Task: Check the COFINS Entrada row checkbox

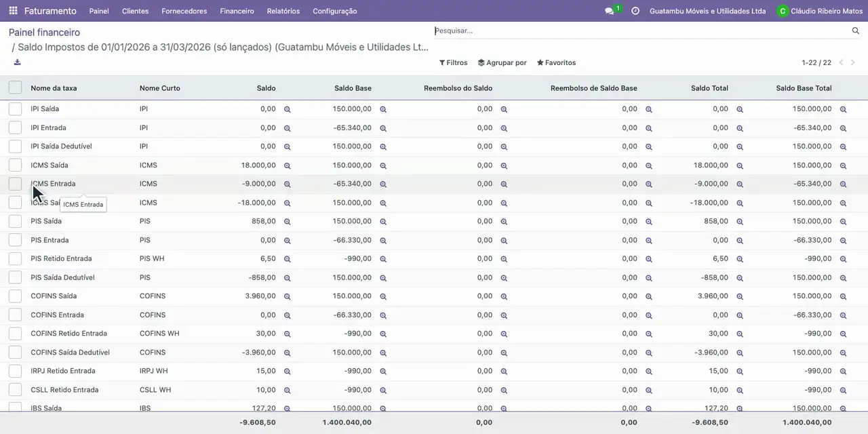Action: pos(15,315)
